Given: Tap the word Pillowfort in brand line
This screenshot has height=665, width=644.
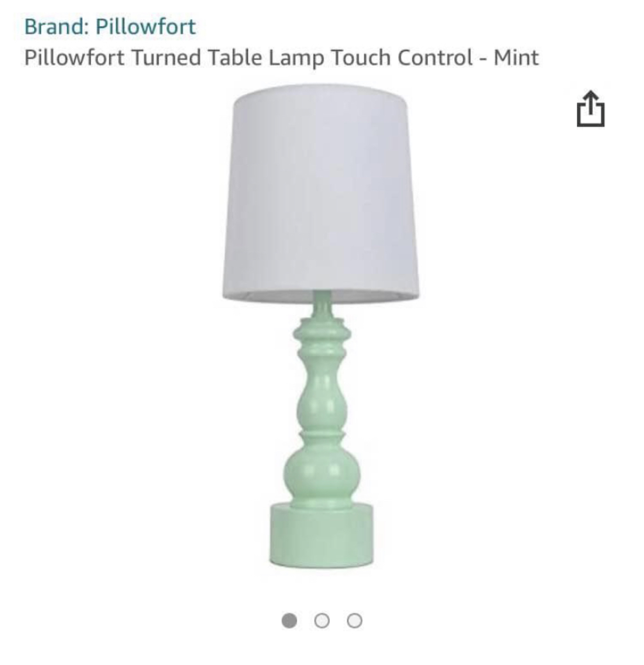Looking at the screenshot, I should point(145,26).
